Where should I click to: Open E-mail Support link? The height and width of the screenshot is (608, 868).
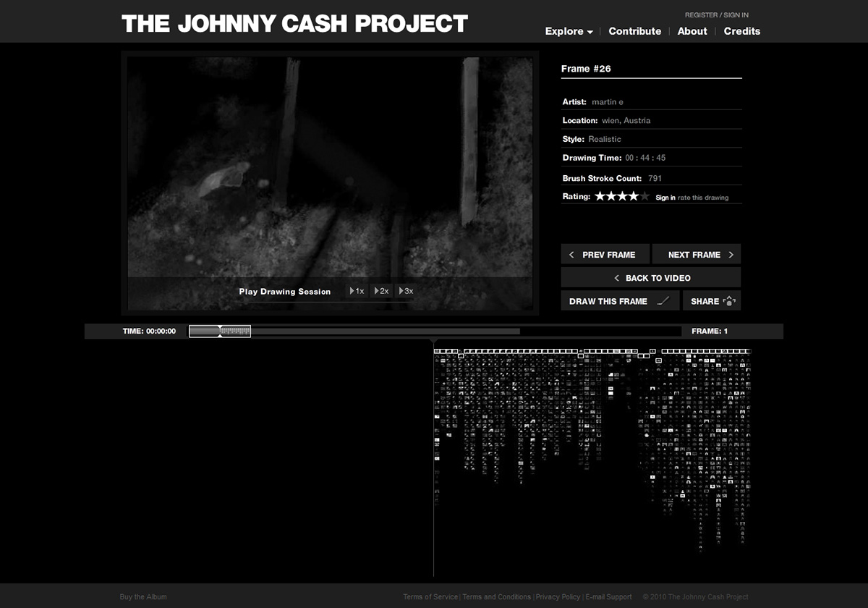click(609, 597)
